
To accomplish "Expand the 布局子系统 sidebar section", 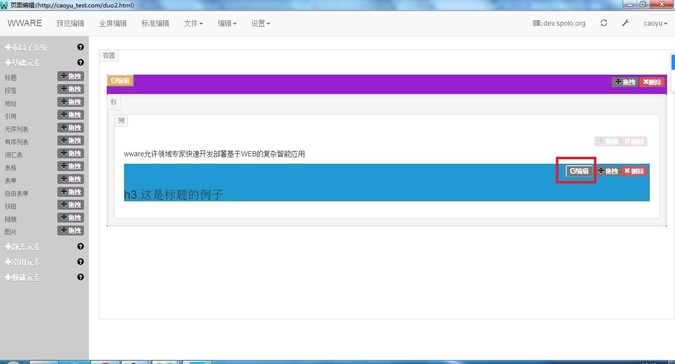I will pos(26,47).
